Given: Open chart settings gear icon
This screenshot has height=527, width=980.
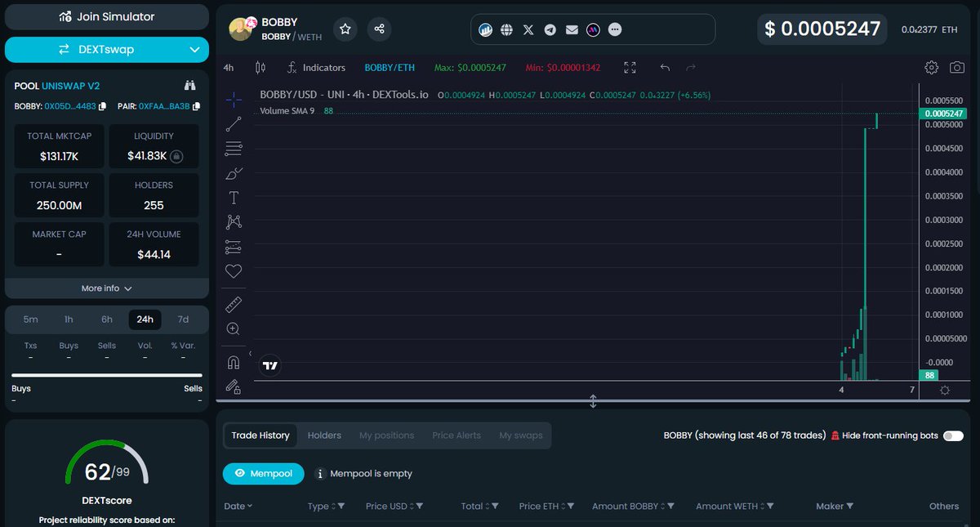Looking at the screenshot, I should pyautogui.click(x=932, y=68).
